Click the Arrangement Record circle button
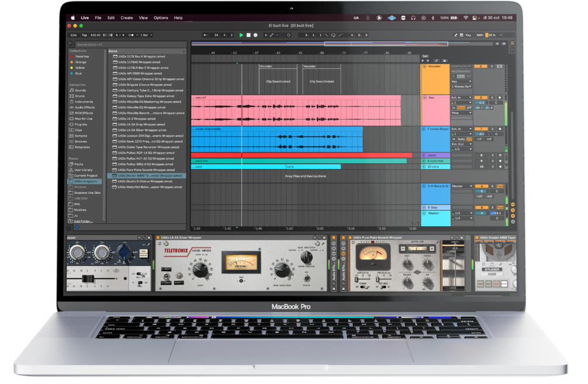The image size is (588, 384). pyautogui.click(x=255, y=35)
